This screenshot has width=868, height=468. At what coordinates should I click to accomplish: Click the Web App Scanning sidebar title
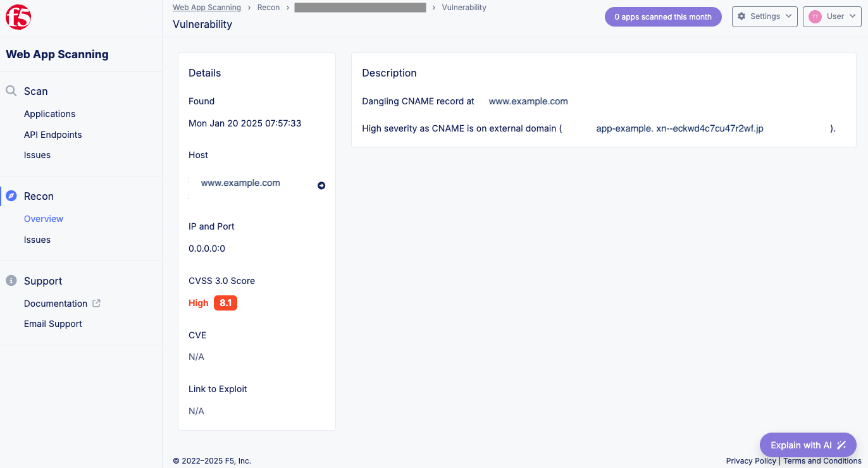(x=57, y=54)
